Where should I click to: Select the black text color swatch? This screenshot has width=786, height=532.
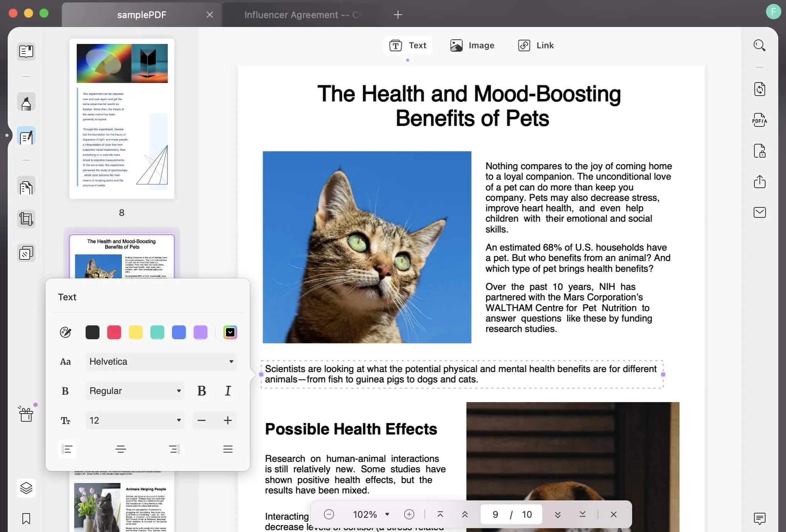pyautogui.click(x=92, y=332)
